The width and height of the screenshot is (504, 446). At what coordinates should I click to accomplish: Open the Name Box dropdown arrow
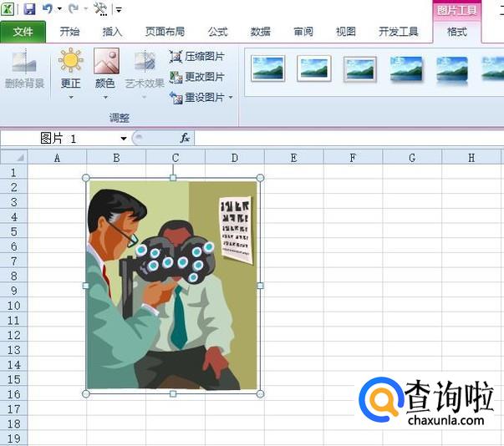(x=124, y=139)
